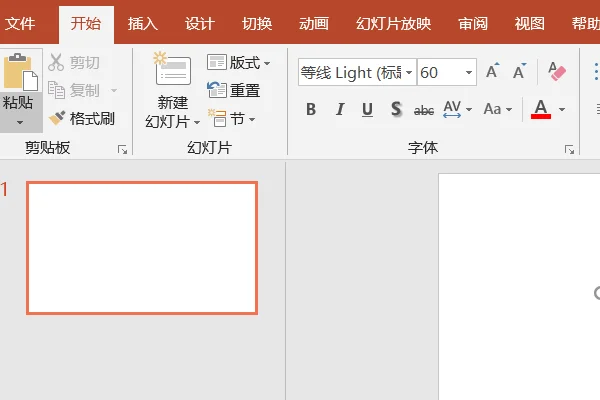Switch to the 插入 (Insert) tab

click(143, 24)
